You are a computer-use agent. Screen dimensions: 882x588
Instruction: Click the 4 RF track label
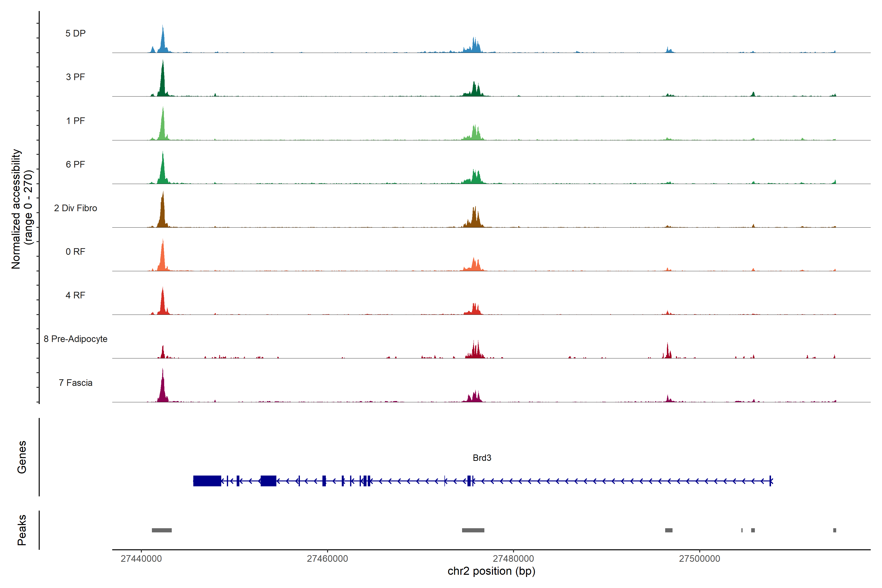tap(75, 295)
